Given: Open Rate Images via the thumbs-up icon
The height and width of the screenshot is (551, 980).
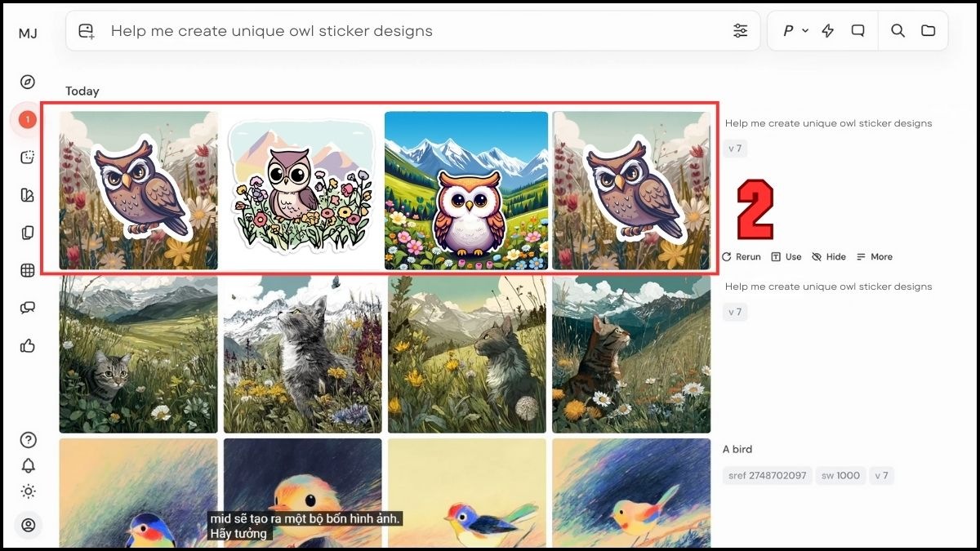Looking at the screenshot, I should click(28, 346).
